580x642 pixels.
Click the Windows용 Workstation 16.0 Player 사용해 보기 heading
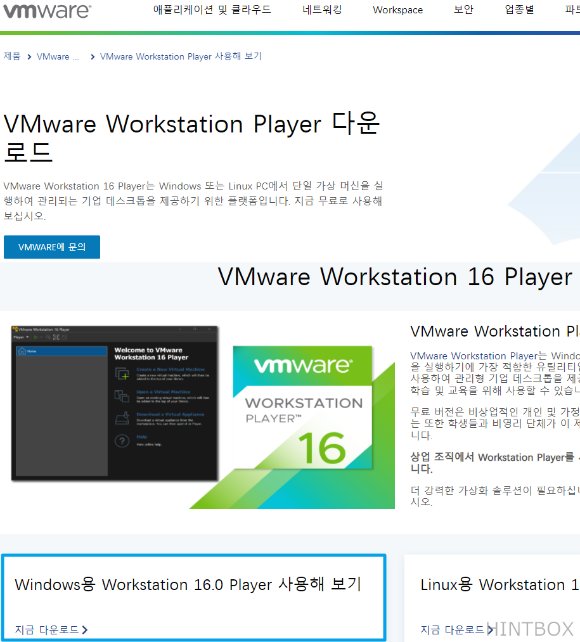click(188, 584)
